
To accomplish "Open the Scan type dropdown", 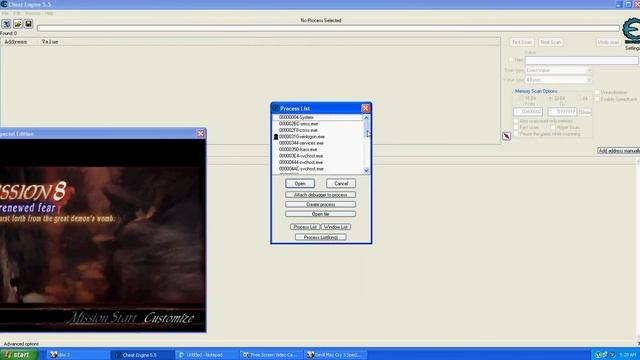I will 558,70.
